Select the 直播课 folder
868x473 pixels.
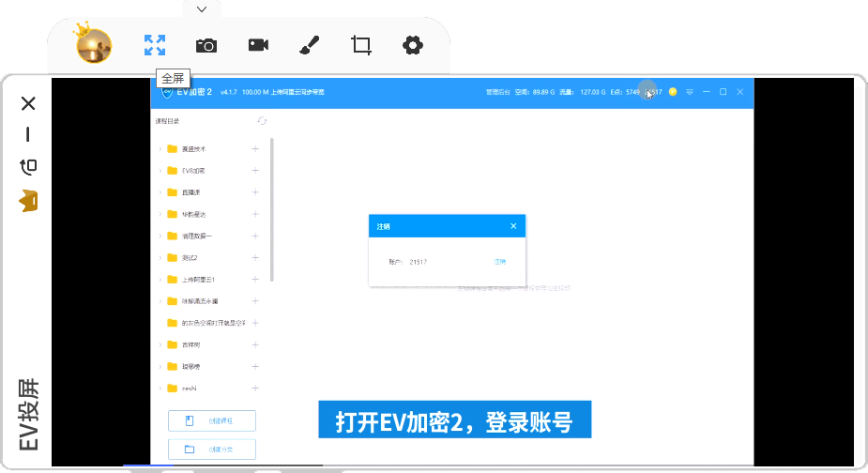[x=190, y=192]
